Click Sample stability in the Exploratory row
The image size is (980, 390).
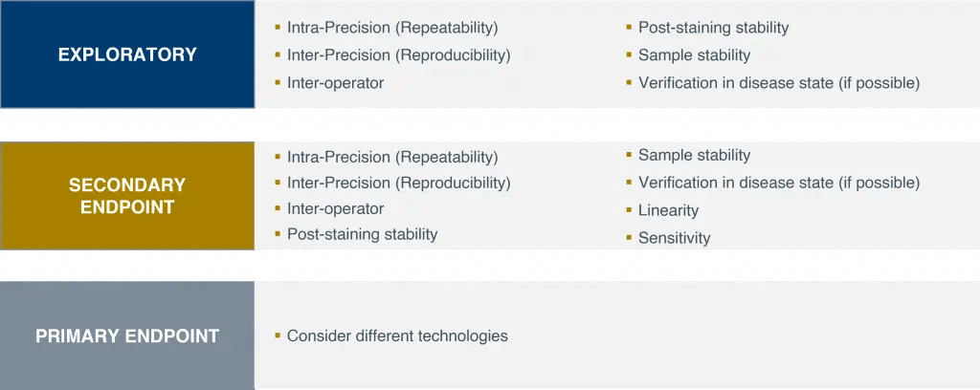(x=694, y=55)
